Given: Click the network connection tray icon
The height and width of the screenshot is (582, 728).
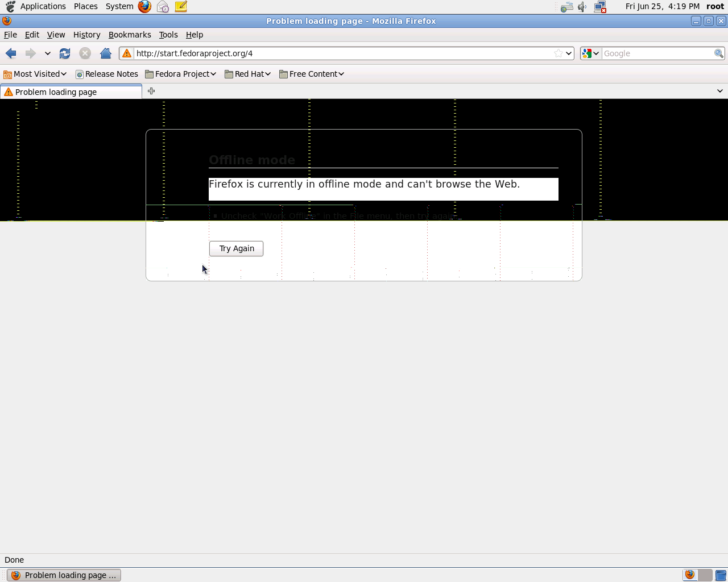Looking at the screenshot, I should click(600, 7).
